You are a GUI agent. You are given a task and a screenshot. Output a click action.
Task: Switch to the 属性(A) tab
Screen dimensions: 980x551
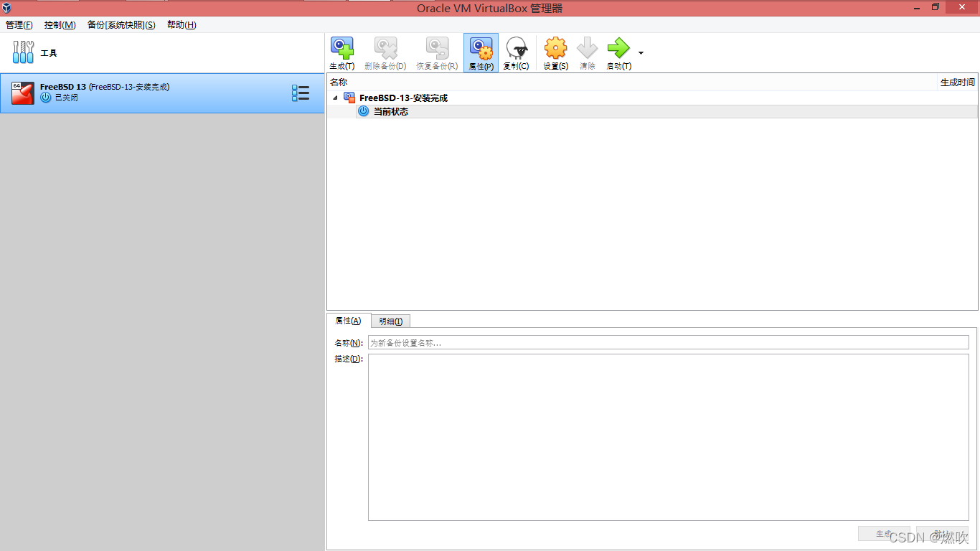pyautogui.click(x=349, y=321)
